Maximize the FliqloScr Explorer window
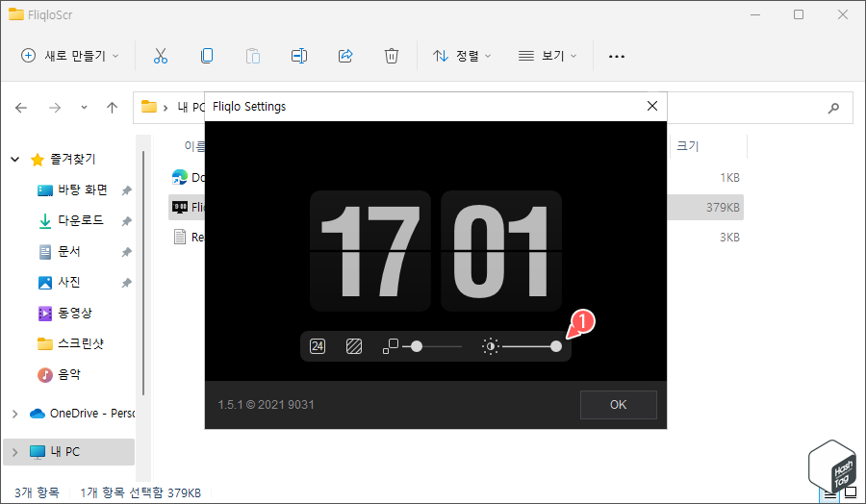866x504 pixels. (x=799, y=14)
